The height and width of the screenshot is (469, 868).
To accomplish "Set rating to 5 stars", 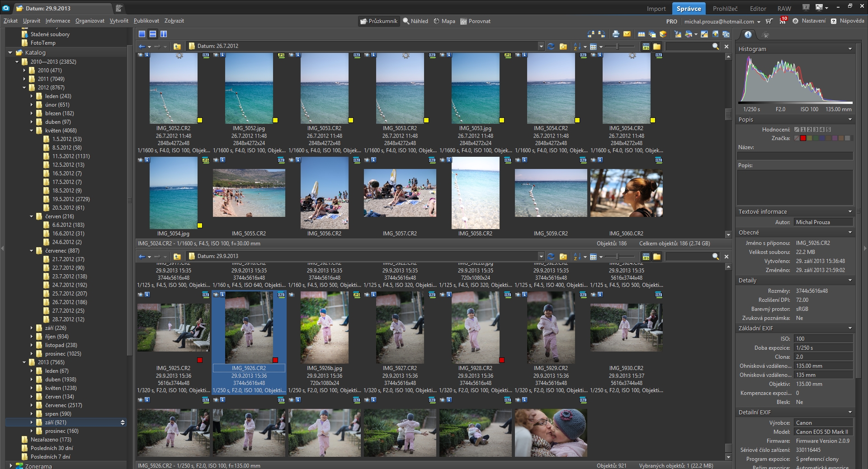I will point(828,129).
